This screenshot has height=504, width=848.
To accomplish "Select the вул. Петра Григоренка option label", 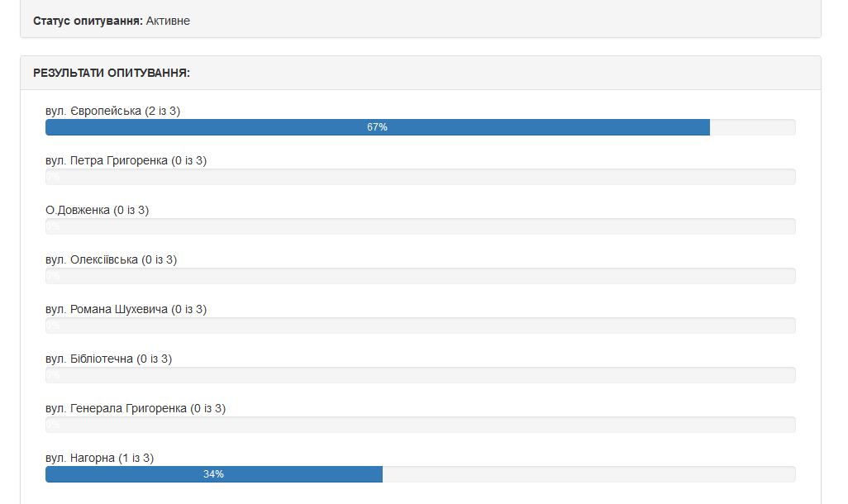I will 126,160.
